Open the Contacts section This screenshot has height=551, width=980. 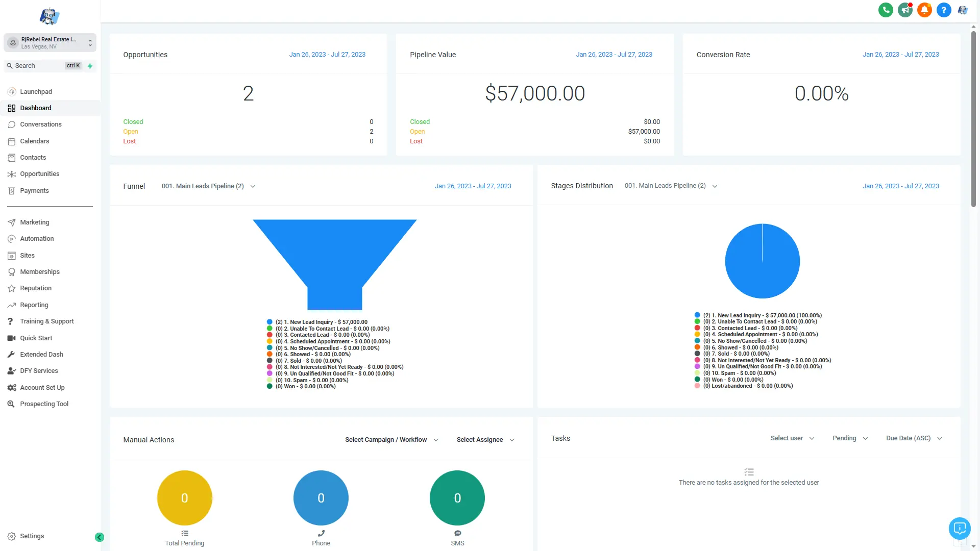pos(33,157)
